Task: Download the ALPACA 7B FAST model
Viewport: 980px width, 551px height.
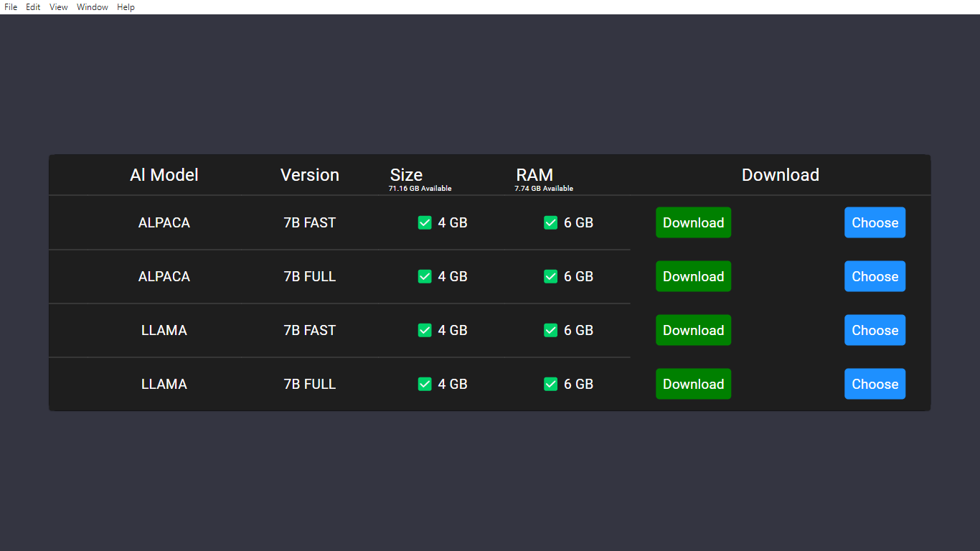Action: coord(693,222)
